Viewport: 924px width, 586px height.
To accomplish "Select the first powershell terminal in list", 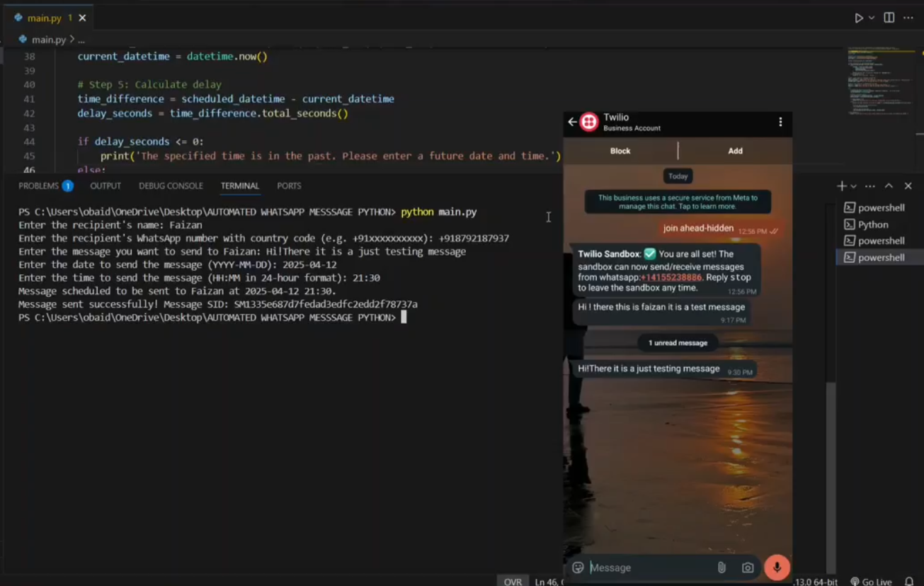I will [x=880, y=208].
